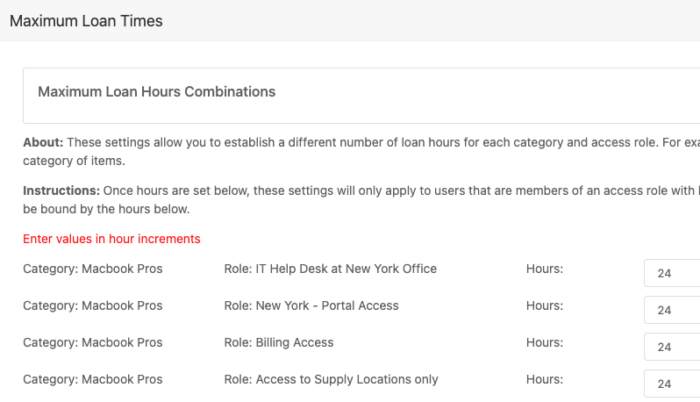Viewport: 700px width, 402px height.
Task: Click the bold About label
Action: click(43, 142)
